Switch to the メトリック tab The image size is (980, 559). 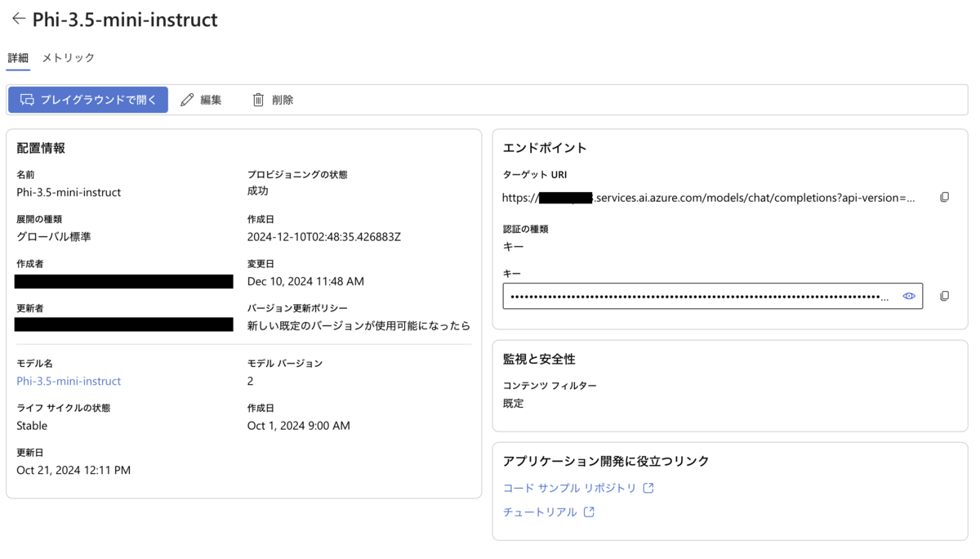click(69, 58)
